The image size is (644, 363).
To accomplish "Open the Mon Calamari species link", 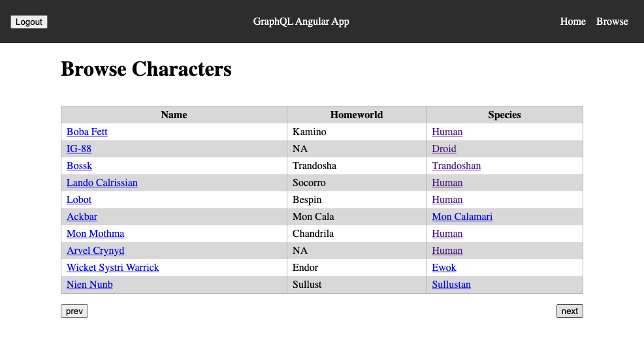I will coord(462,217).
